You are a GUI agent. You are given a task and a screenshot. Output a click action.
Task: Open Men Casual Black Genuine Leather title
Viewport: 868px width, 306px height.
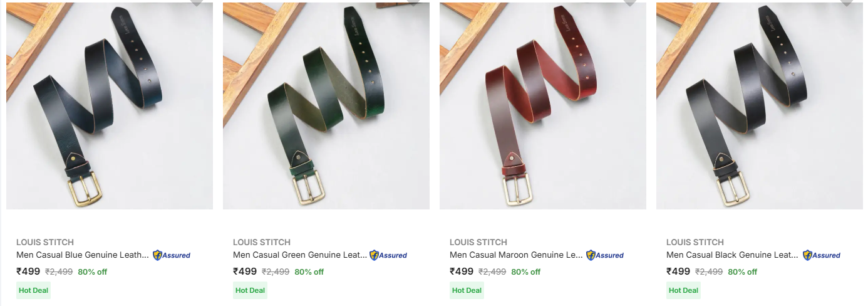click(733, 255)
